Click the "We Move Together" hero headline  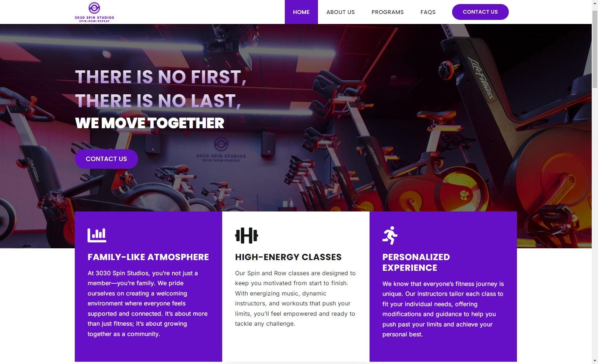[x=150, y=123]
